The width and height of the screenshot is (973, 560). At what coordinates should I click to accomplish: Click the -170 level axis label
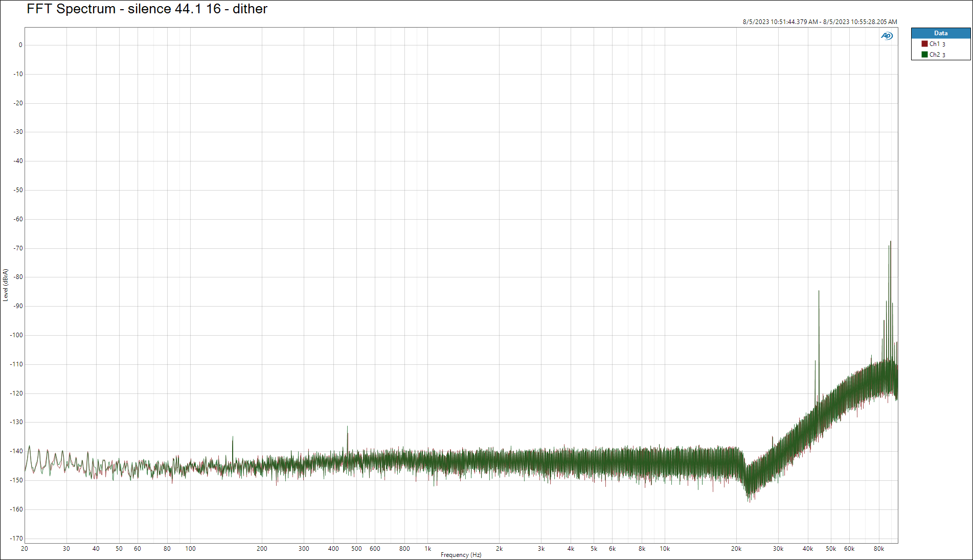[x=16, y=539]
